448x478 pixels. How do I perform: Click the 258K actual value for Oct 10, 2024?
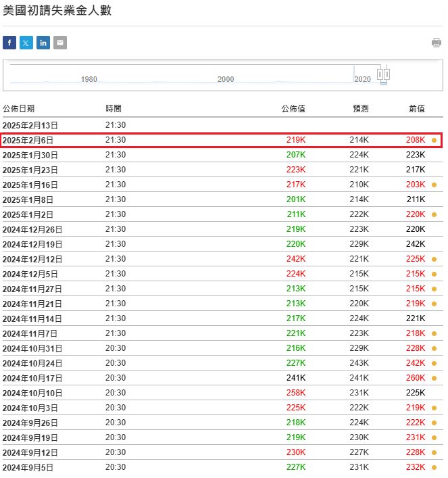296,393
